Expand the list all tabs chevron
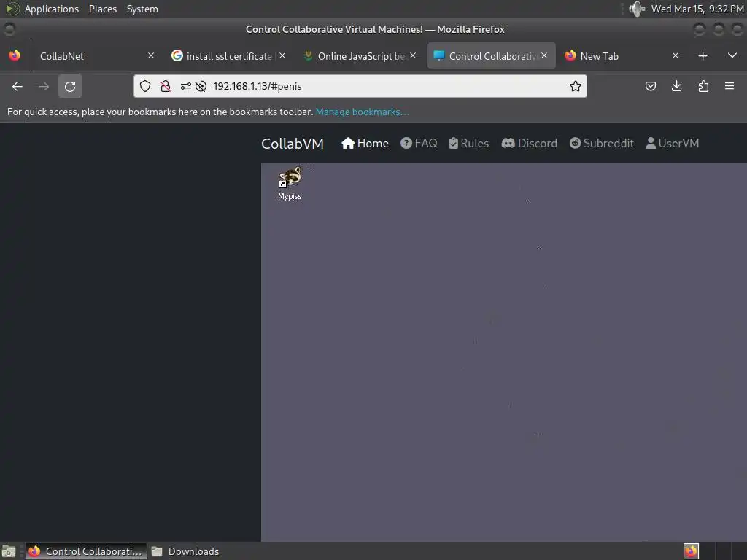 point(732,55)
